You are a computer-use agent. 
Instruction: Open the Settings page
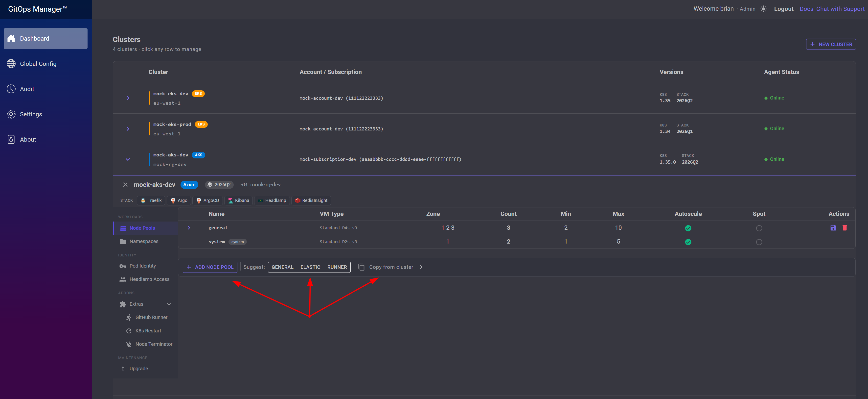click(x=46, y=114)
